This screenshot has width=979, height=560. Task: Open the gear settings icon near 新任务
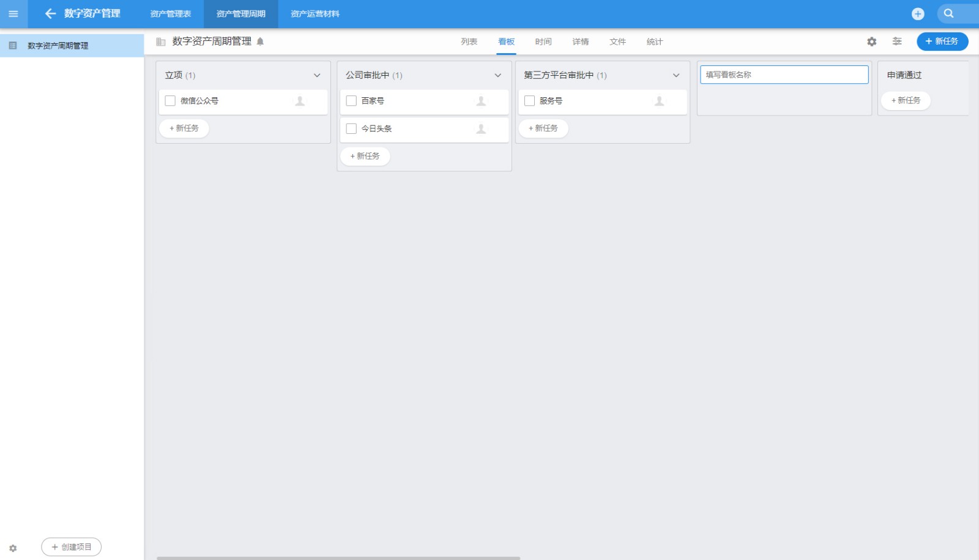[x=872, y=42]
